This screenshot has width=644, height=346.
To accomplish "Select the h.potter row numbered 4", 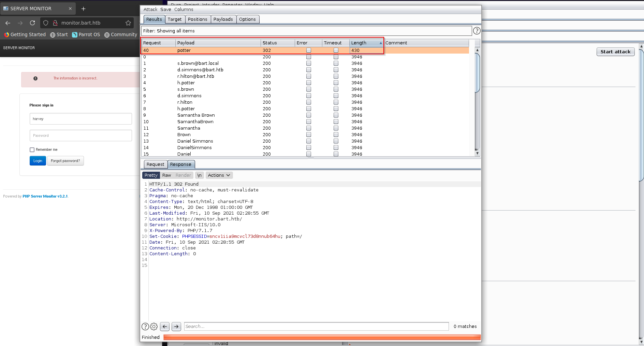I will (305, 83).
